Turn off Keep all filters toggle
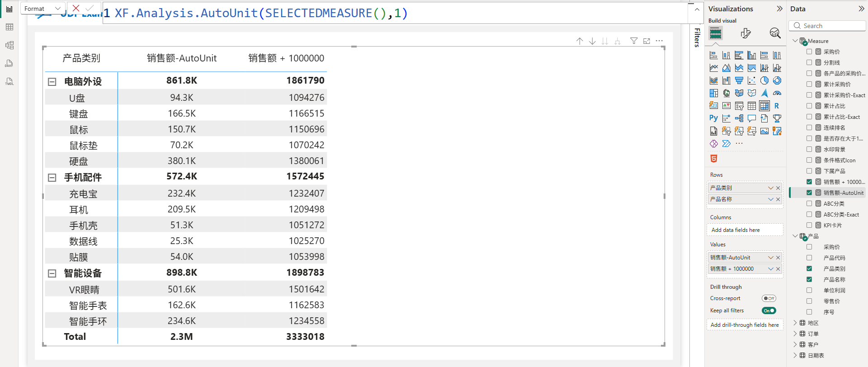This screenshot has width=868, height=367. coord(769,311)
